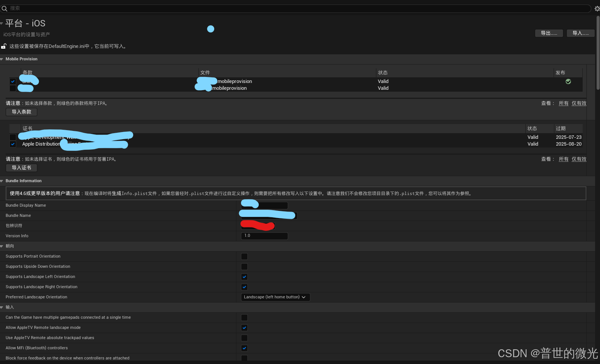Click the unlocked padlock icon near DefaultEngine.ini

point(3,46)
